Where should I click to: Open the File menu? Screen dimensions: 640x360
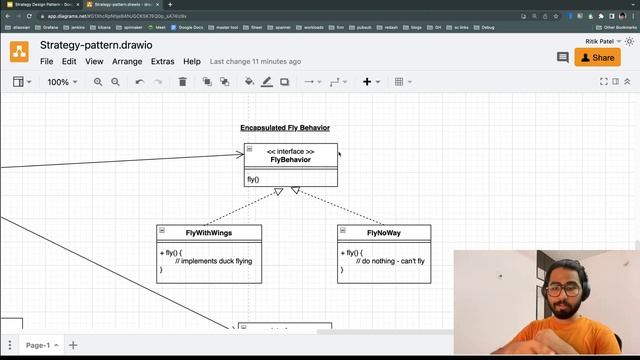coord(47,61)
